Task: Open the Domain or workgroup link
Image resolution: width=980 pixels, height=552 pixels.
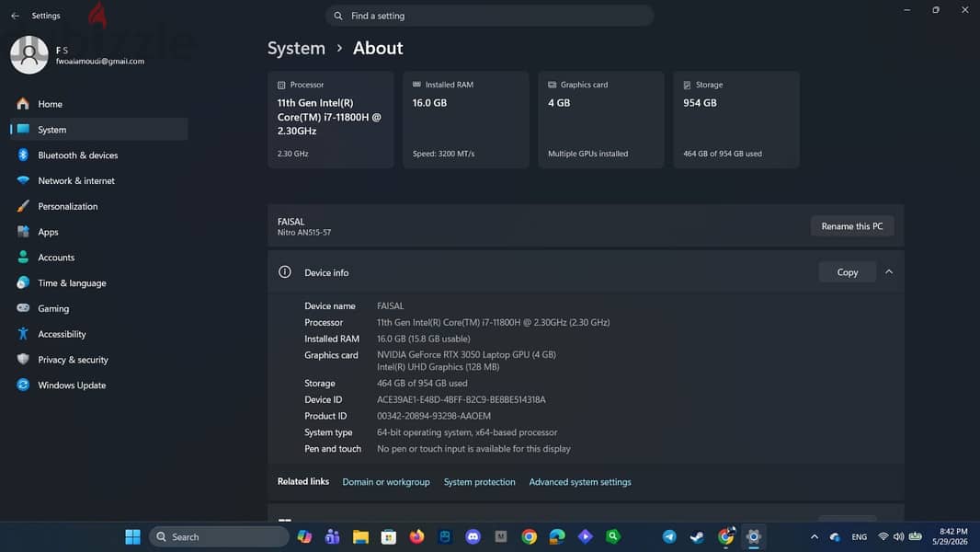Action: tap(385, 482)
